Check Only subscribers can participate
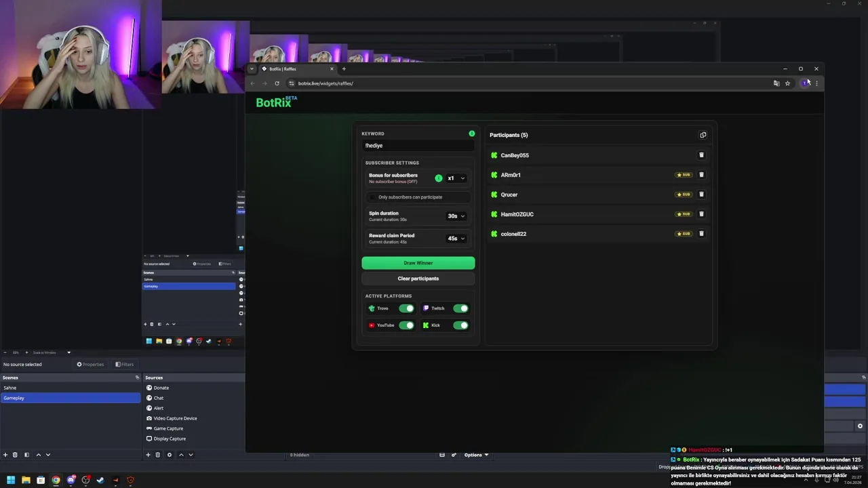 [x=372, y=197]
